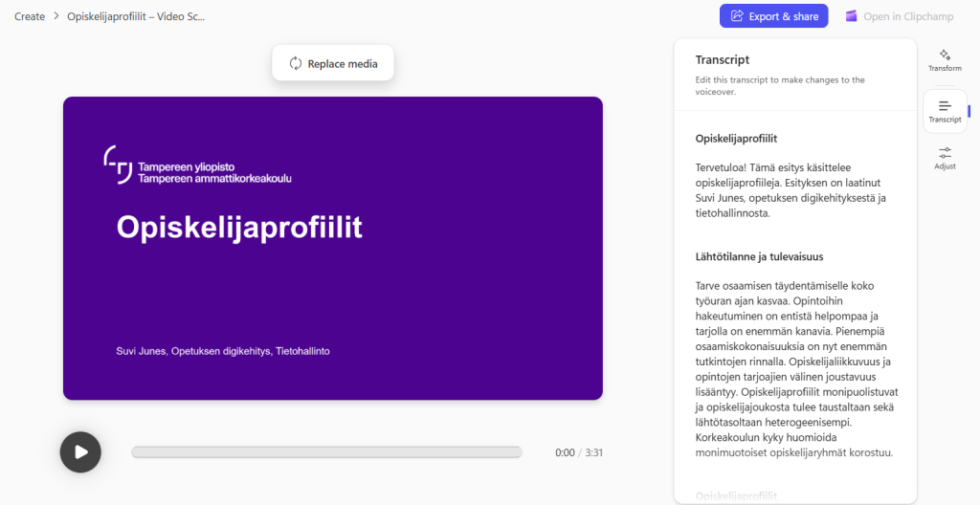Click Export & share button
Screen dimensions: 980x505
(773, 16)
